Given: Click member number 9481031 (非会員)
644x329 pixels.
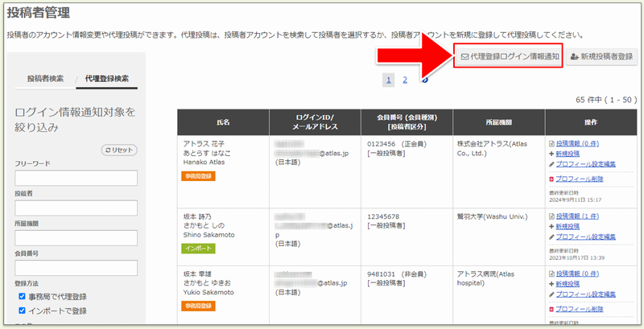Looking at the screenshot, I should point(396,274).
